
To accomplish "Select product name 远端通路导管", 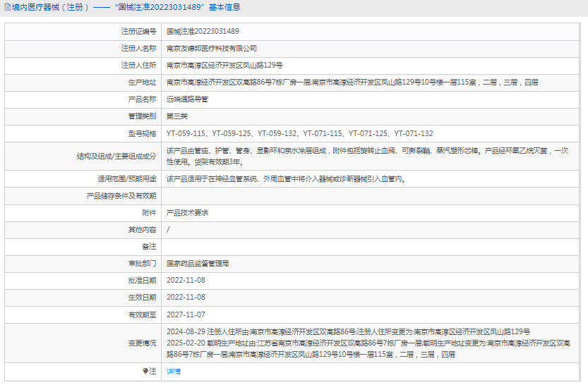I will pyautogui.click(x=187, y=99).
